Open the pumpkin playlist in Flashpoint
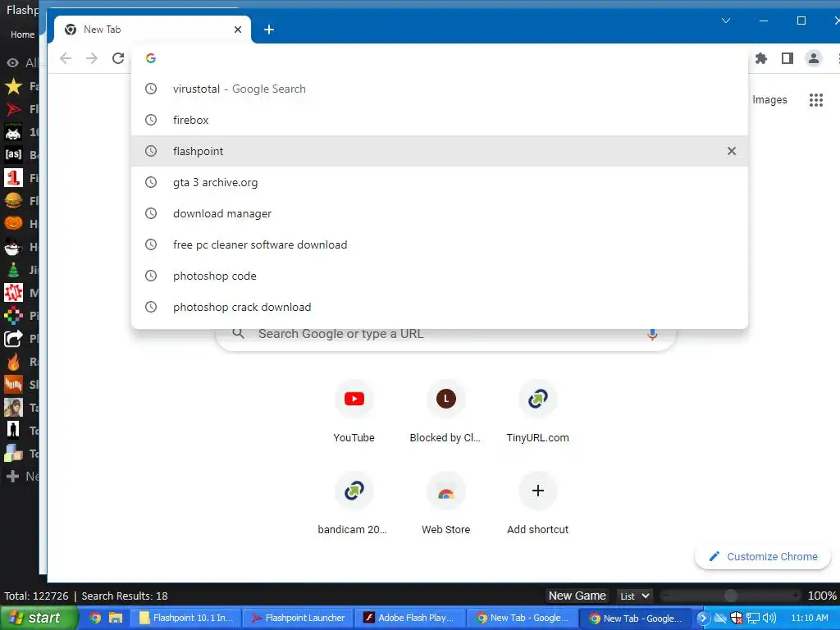Image resolution: width=840 pixels, height=630 pixels. pyautogui.click(x=13, y=224)
